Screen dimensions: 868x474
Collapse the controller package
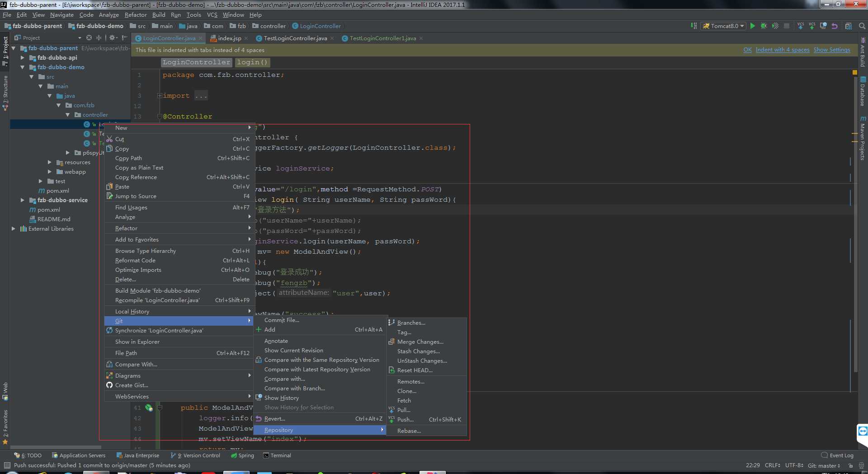click(67, 115)
